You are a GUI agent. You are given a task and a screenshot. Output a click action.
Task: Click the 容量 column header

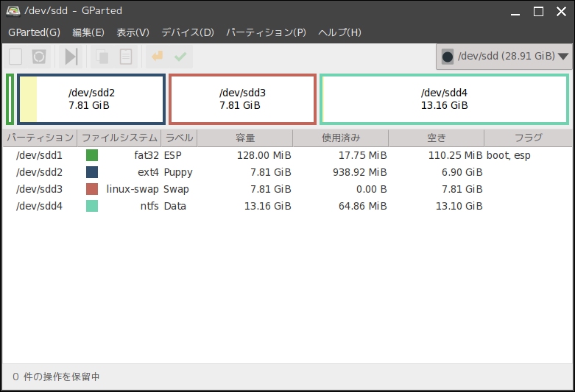point(245,138)
